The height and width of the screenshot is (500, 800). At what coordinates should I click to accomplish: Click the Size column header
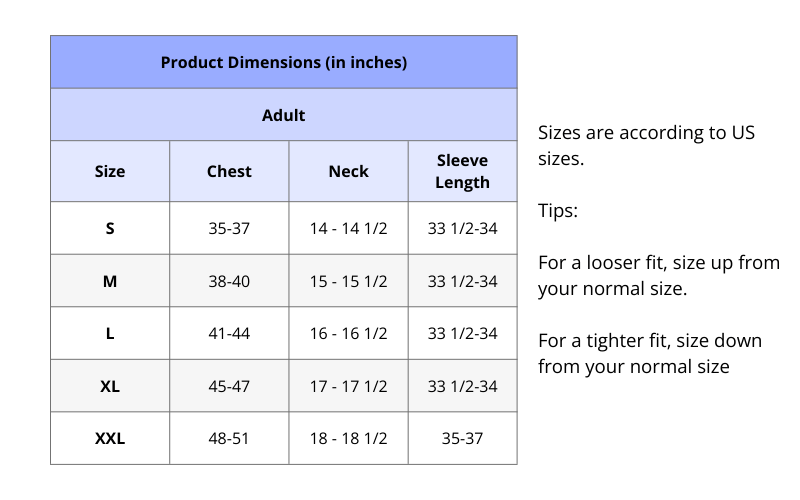click(110, 171)
